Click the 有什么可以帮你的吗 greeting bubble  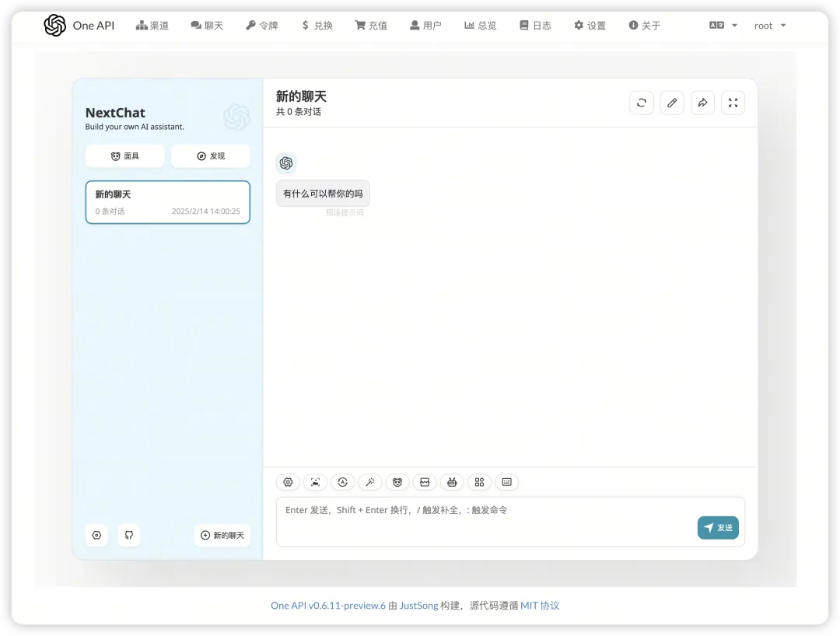(x=323, y=194)
